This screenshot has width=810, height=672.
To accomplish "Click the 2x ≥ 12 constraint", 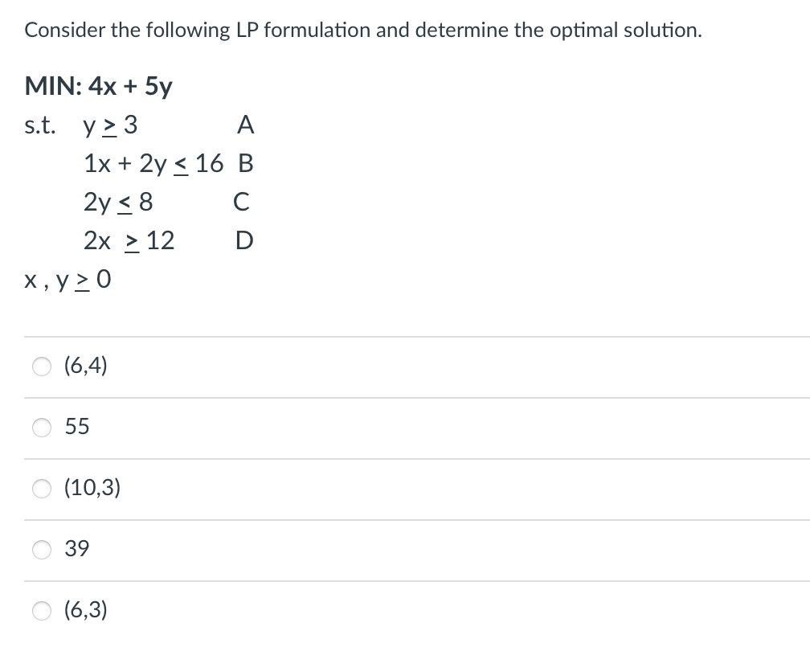I will [129, 240].
